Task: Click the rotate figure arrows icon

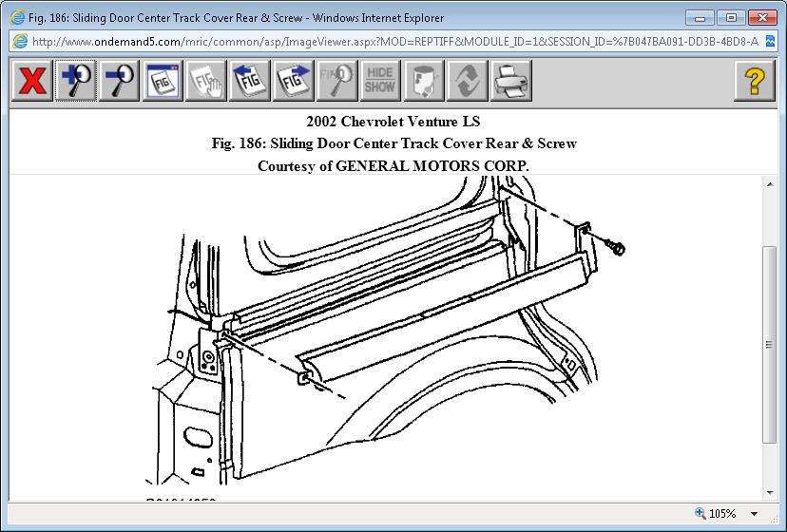Action: [x=468, y=81]
